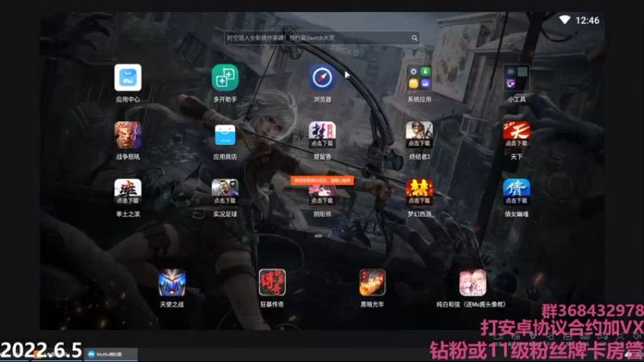Image resolution: width=644 pixels, height=362 pixels.
Task: Focus the top search bar field
Action: [x=322, y=38]
